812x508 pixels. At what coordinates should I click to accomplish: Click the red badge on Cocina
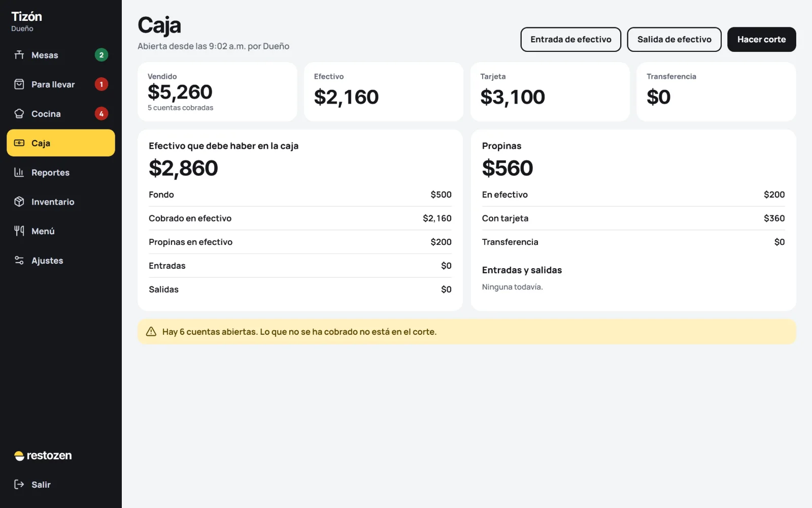[101, 114]
